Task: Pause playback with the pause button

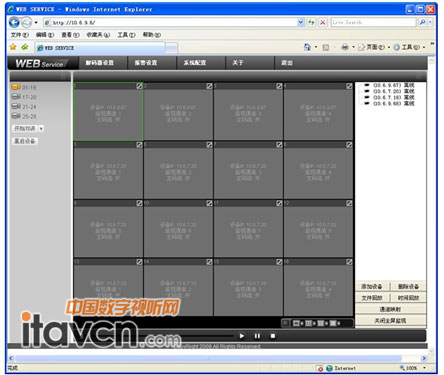Action: [257, 336]
